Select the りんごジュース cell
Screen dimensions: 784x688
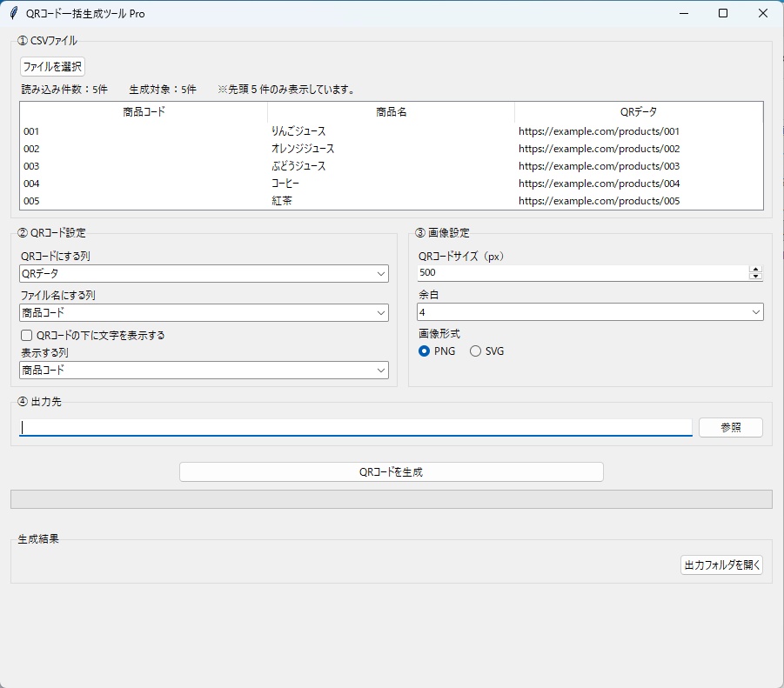[298, 131]
